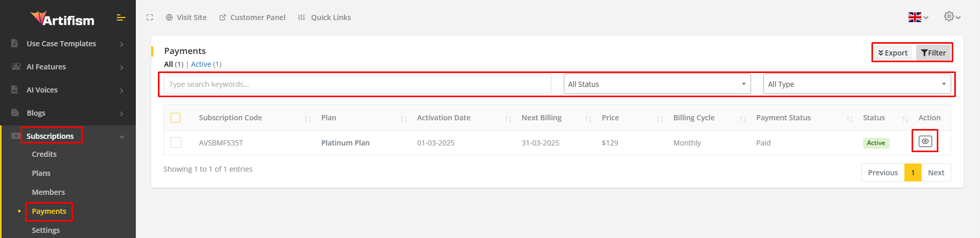Click the Export button

click(x=893, y=53)
